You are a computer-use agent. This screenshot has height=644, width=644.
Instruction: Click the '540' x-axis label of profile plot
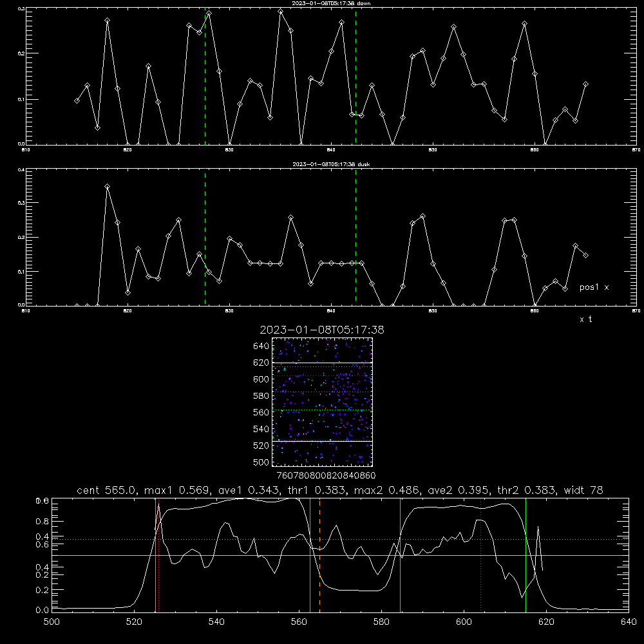pyautogui.click(x=216, y=622)
